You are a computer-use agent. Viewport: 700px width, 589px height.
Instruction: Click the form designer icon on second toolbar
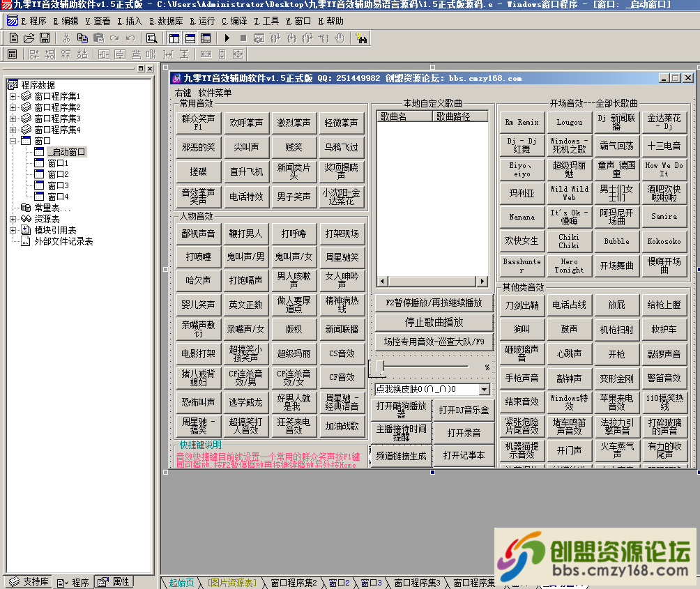click(13, 54)
